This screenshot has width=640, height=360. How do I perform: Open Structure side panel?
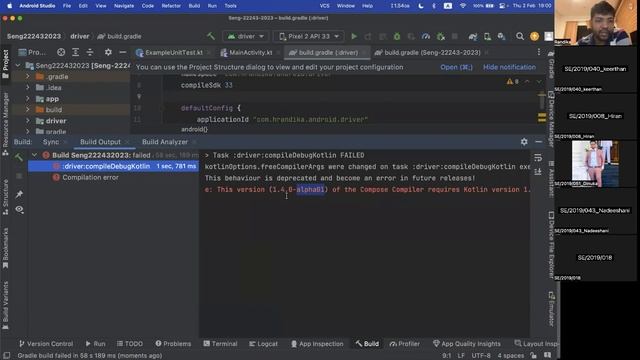5,197
